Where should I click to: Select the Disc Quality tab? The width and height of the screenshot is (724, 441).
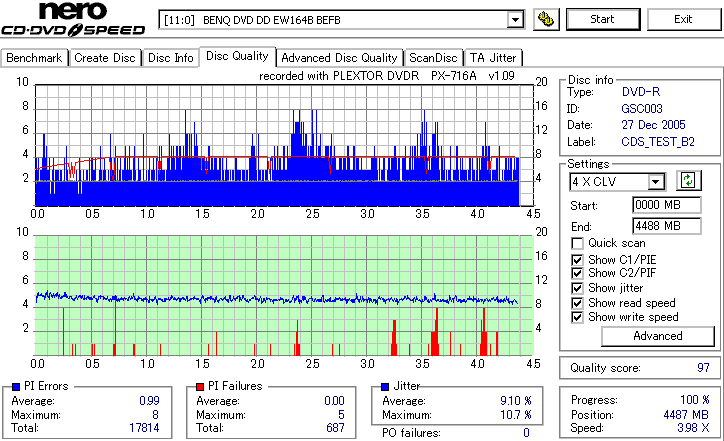(x=237, y=56)
